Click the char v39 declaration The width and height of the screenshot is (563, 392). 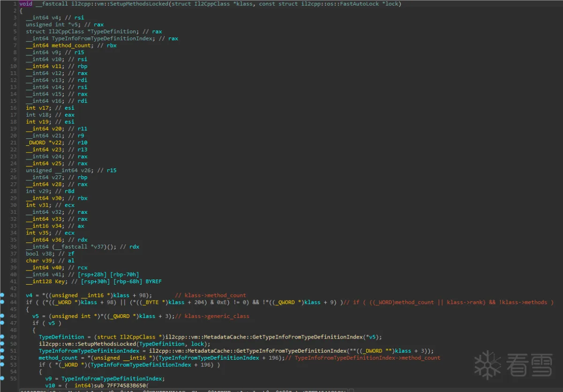click(40, 261)
